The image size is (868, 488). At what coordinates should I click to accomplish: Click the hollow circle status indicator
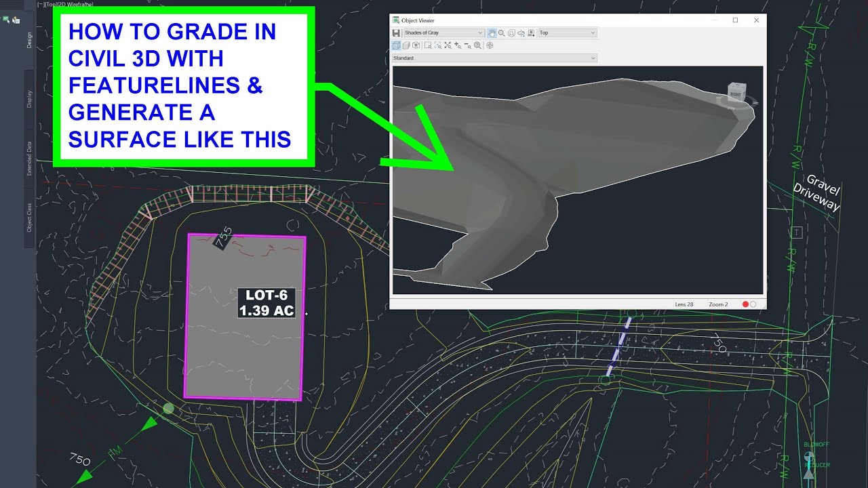(753, 304)
